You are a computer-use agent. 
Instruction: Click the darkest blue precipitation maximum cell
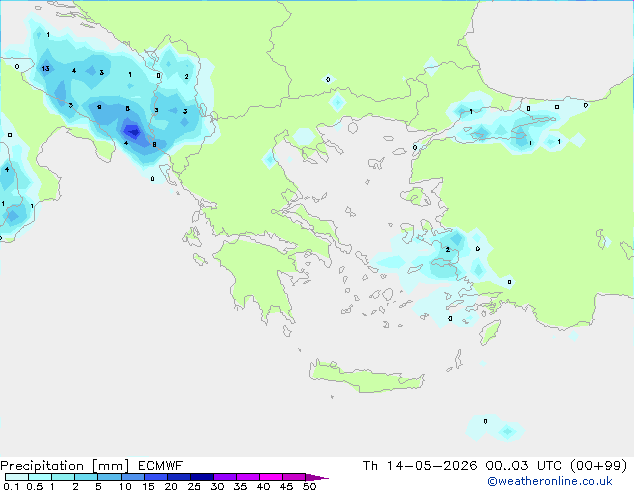[x=132, y=131]
